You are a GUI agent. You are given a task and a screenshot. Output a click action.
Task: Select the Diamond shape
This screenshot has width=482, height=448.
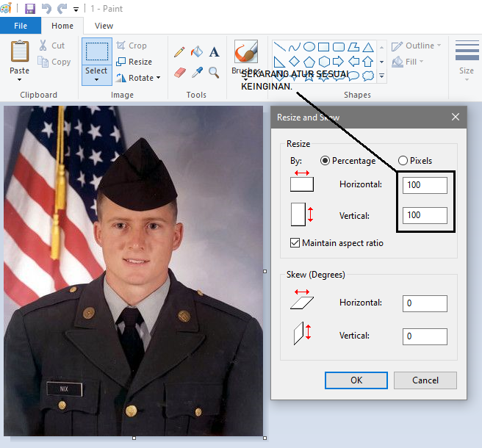pos(295,62)
